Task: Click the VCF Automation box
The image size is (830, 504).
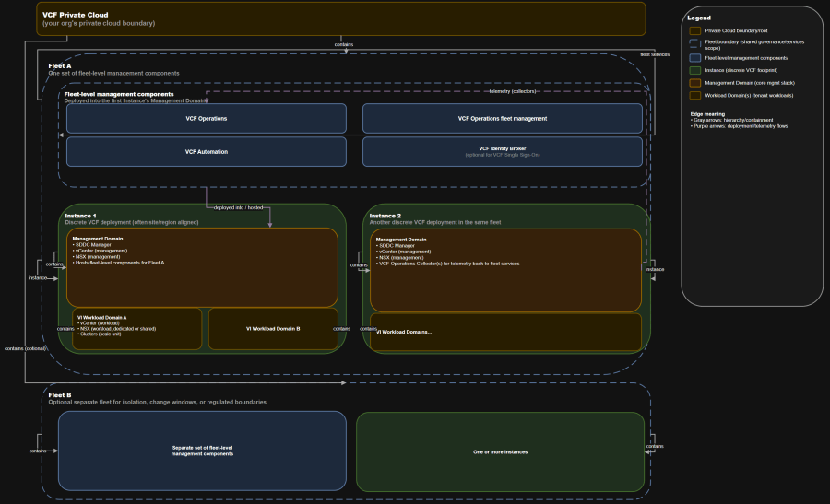Action: (206, 151)
